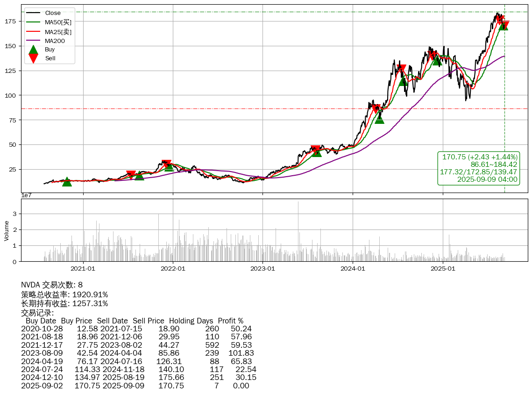Click the Profit % column header

tap(231, 321)
